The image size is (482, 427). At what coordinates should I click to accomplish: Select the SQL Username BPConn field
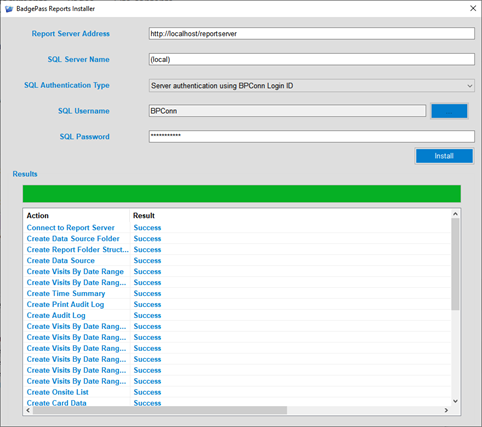(287, 111)
